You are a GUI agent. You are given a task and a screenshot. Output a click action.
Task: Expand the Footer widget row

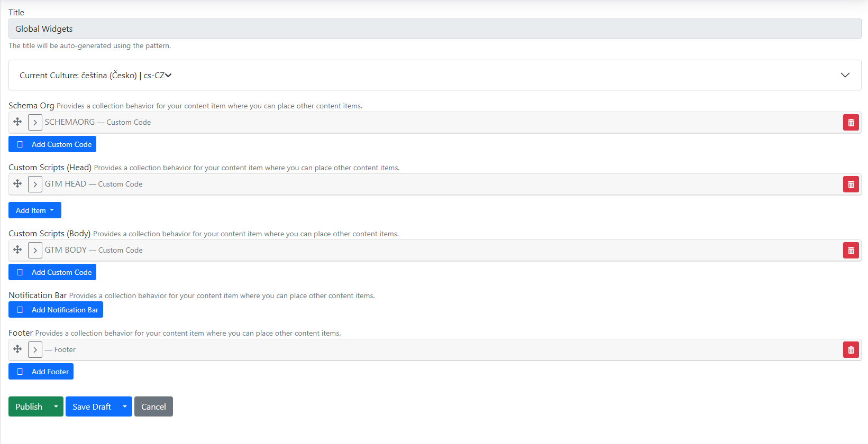35,350
